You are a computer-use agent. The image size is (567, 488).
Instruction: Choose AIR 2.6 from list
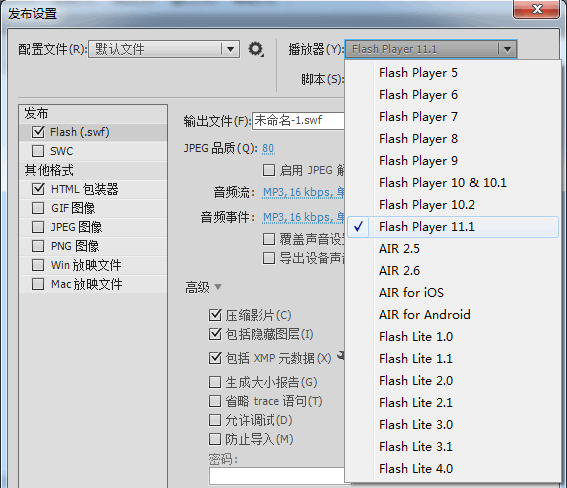tap(453, 271)
